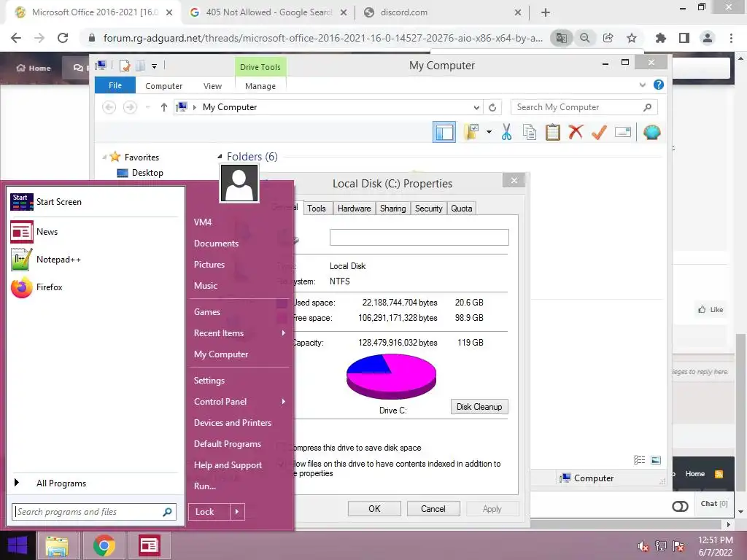
Task: Toggle the chat switch beside Chat [0]
Action: 680,506
